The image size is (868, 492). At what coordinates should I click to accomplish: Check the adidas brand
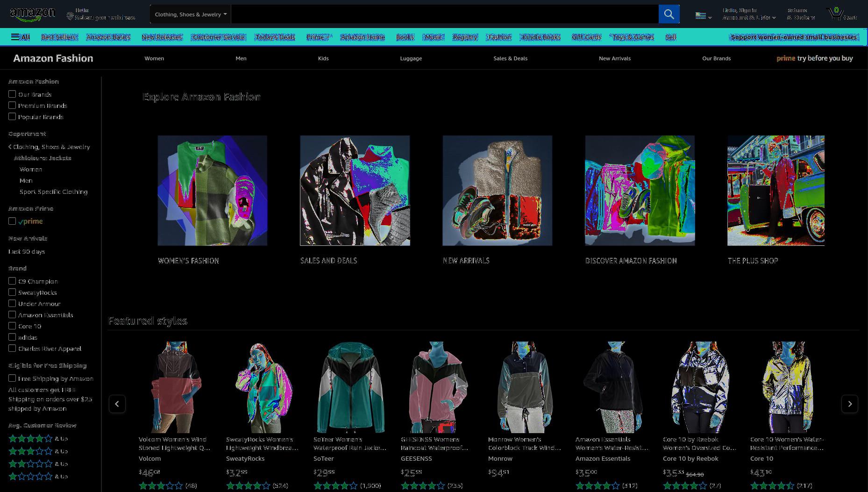coord(12,337)
